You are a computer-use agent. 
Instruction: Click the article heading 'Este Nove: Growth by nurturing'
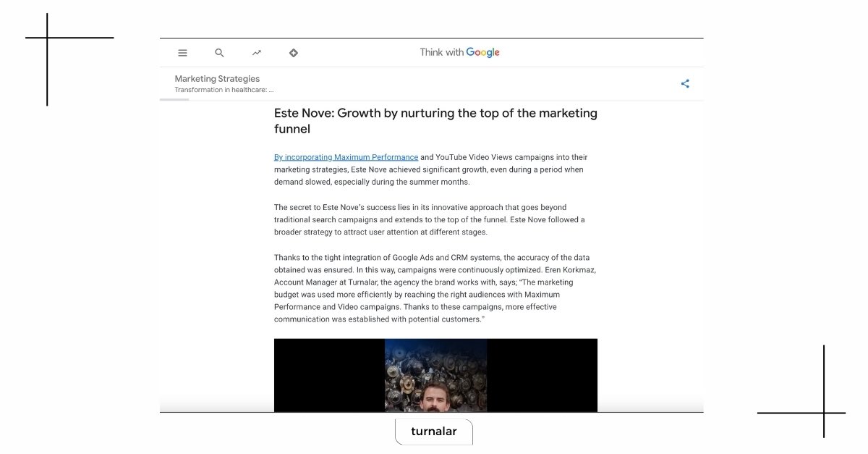[x=435, y=121]
